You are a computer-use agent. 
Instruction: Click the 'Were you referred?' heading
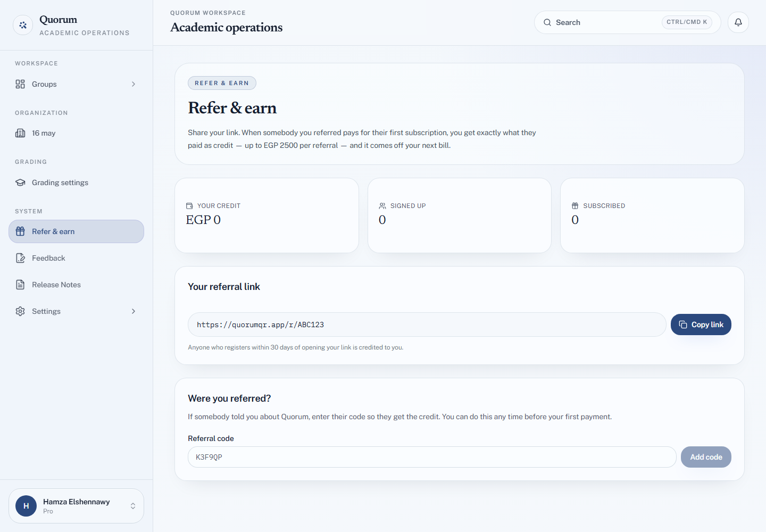229,398
